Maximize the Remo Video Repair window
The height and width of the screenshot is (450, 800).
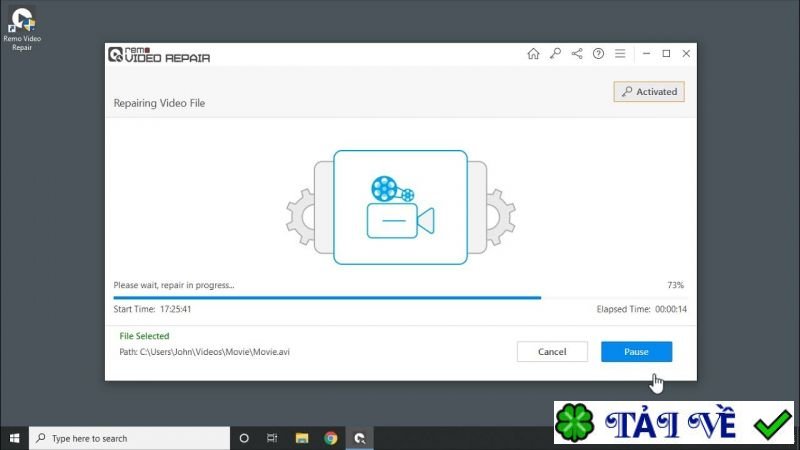tap(666, 54)
